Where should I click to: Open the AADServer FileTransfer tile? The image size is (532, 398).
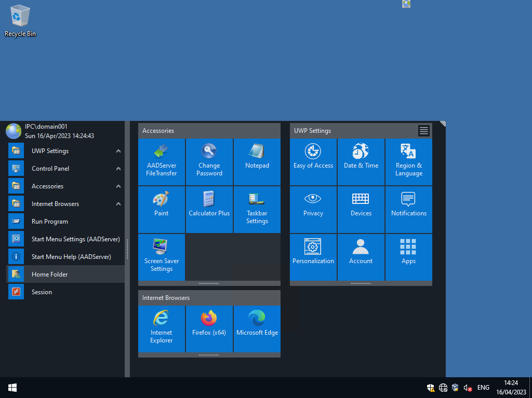coord(162,161)
